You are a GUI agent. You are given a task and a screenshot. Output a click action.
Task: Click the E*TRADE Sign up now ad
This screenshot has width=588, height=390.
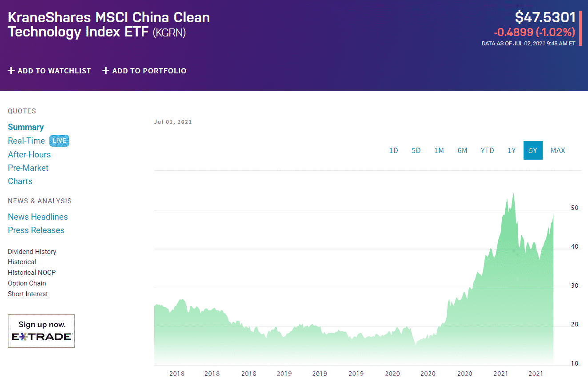(41, 331)
